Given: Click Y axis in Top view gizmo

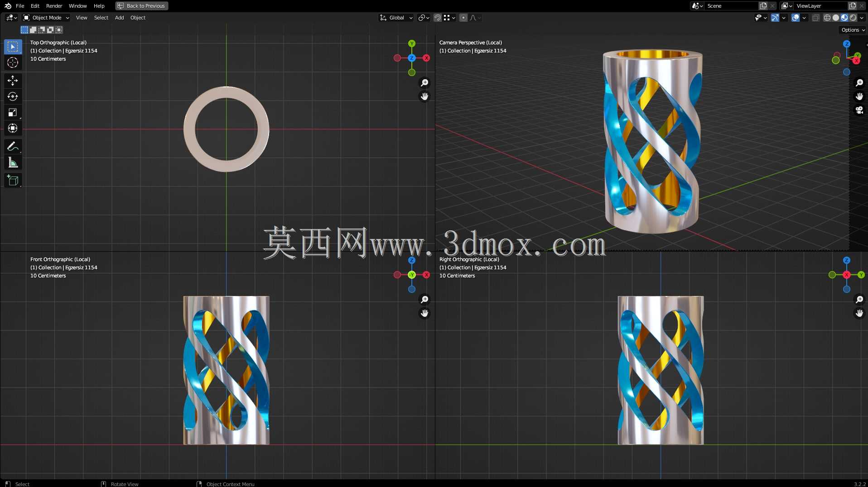Looking at the screenshot, I should pyautogui.click(x=412, y=43).
